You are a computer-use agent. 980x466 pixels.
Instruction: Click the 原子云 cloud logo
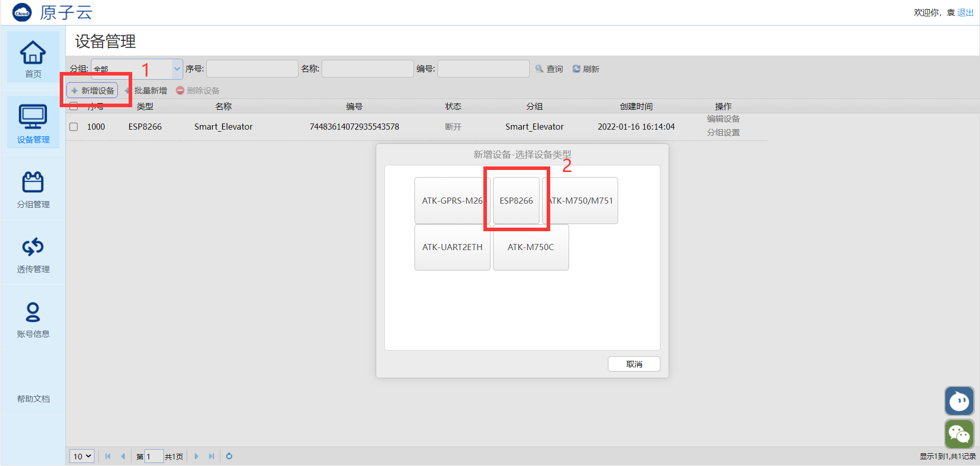point(22,12)
